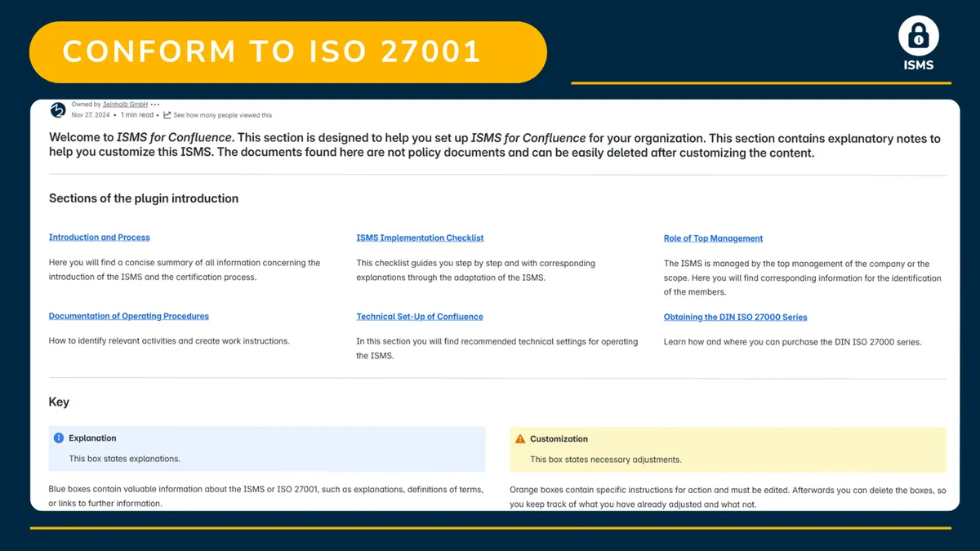This screenshot has width=980, height=551.
Task: Click the 'Nov 27, 2024' date text
Action: (91, 115)
